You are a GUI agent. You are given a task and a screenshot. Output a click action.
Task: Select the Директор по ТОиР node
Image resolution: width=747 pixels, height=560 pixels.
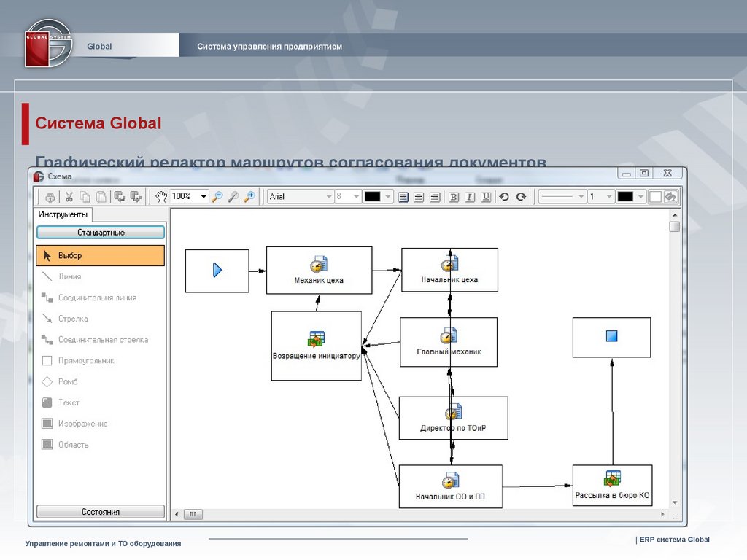(x=453, y=418)
